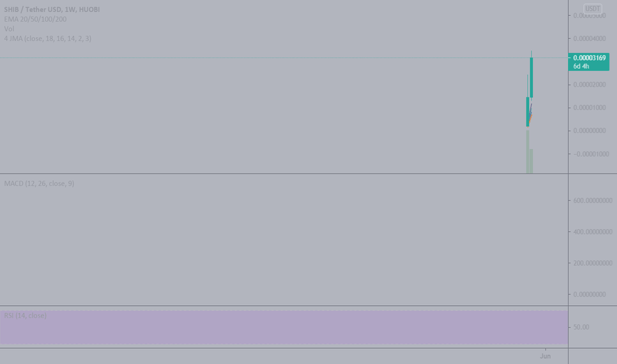Click the shorter volume bar
Screen dimensions: 617x364
tap(531, 161)
